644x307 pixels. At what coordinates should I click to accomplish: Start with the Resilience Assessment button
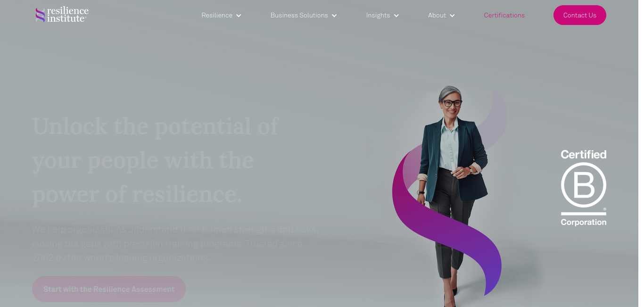pyautogui.click(x=109, y=289)
